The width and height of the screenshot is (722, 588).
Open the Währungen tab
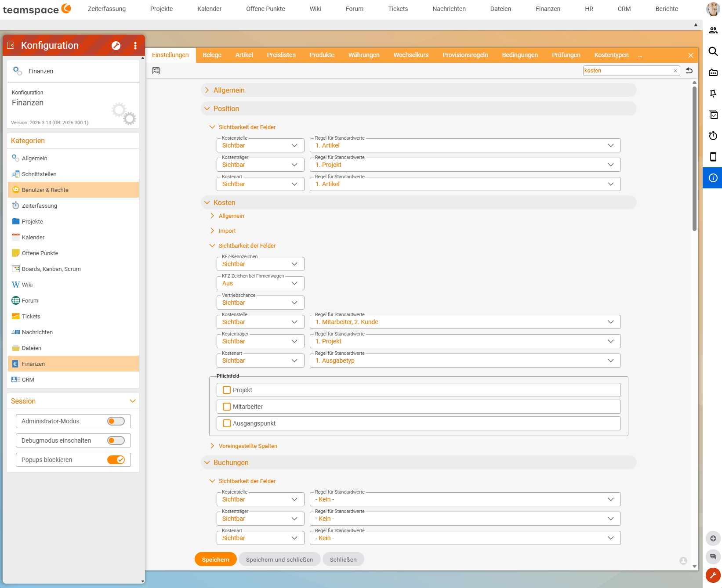pos(364,55)
